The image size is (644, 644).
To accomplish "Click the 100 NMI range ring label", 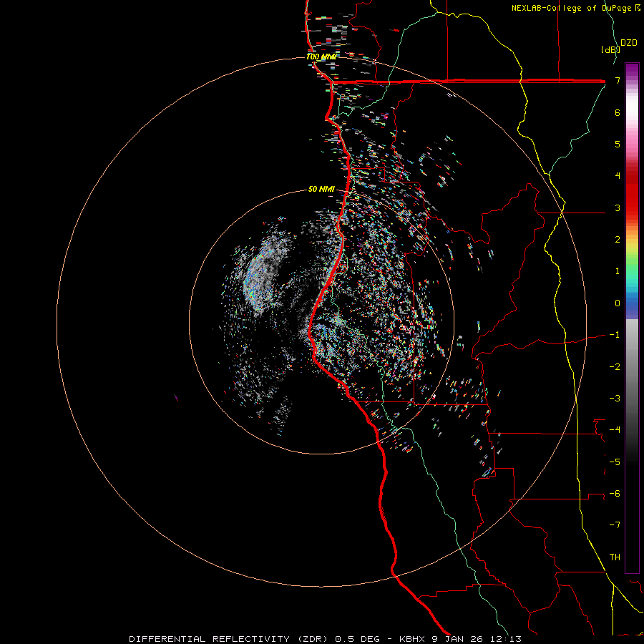I will [321, 57].
